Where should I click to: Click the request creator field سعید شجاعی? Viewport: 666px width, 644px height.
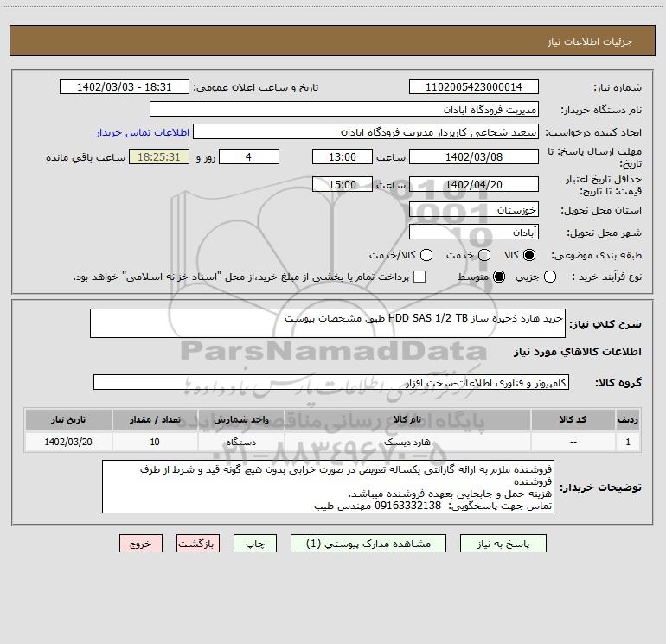[366, 132]
